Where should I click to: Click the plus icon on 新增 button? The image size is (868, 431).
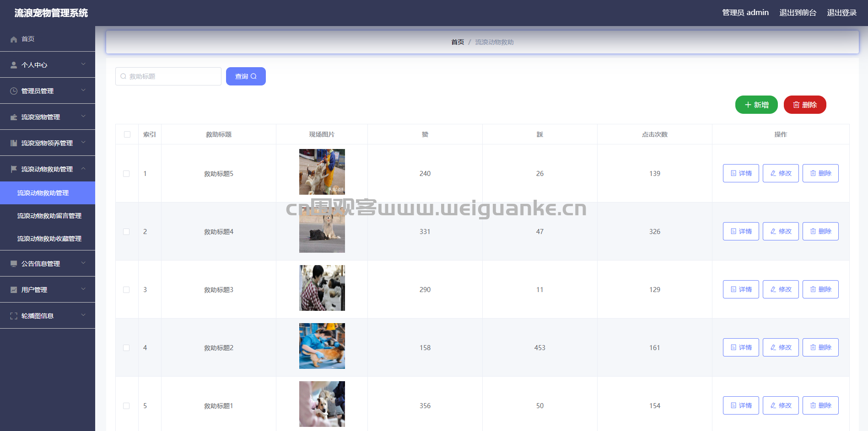pos(748,105)
